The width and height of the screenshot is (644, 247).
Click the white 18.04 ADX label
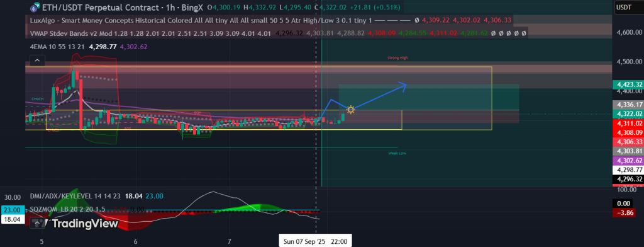pos(13,219)
